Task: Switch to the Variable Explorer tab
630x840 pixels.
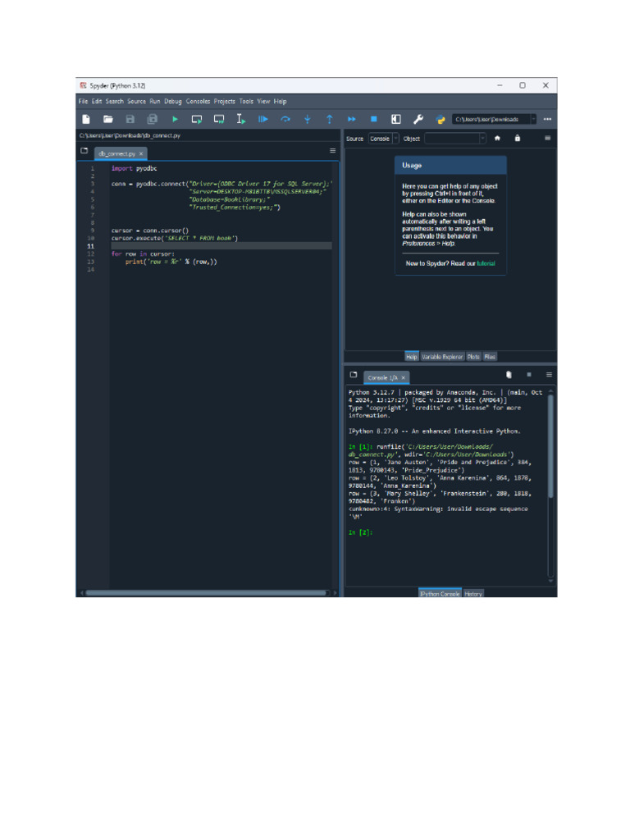Action: (442, 357)
